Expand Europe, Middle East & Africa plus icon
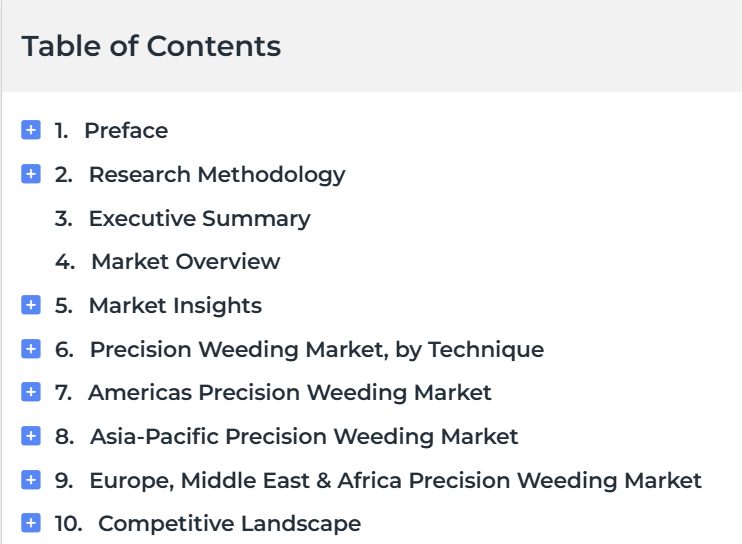742x544 pixels. [31, 480]
